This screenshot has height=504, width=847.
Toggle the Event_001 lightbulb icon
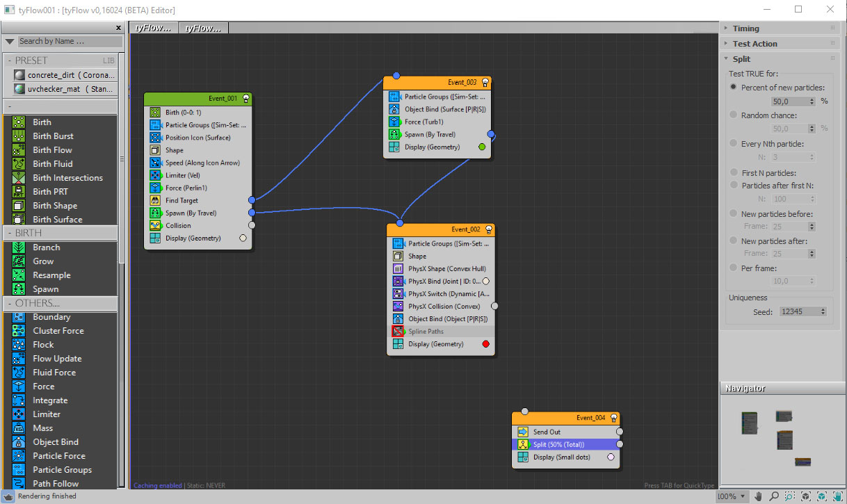pos(245,99)
